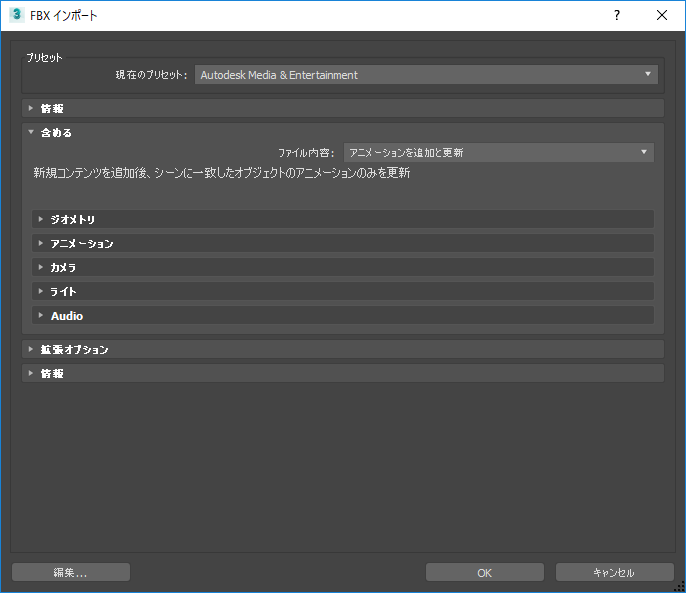Screen dimensions: 686x593
Task: Open help with the question mark button
Action: pyautogui.click(x=617, y=15)
